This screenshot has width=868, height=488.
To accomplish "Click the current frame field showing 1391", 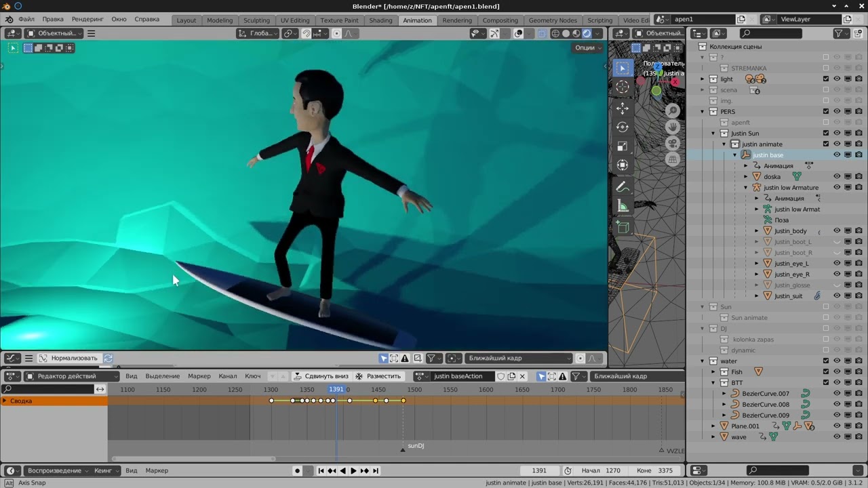I will 539,470.
